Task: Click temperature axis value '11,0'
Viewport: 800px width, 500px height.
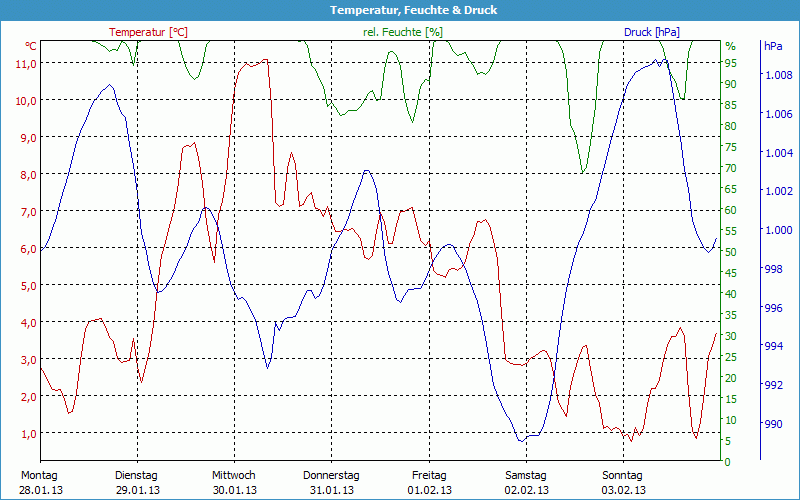Action: [x=26, y=64]
